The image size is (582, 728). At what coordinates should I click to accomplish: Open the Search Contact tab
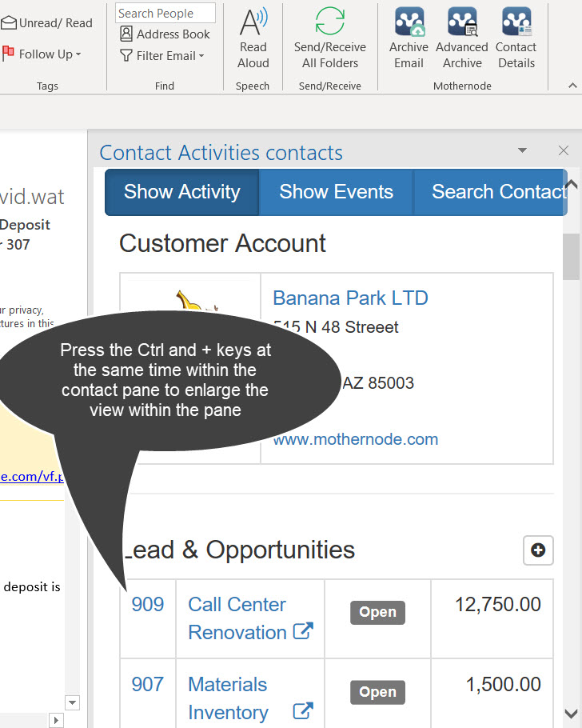(x=490, y=192)
